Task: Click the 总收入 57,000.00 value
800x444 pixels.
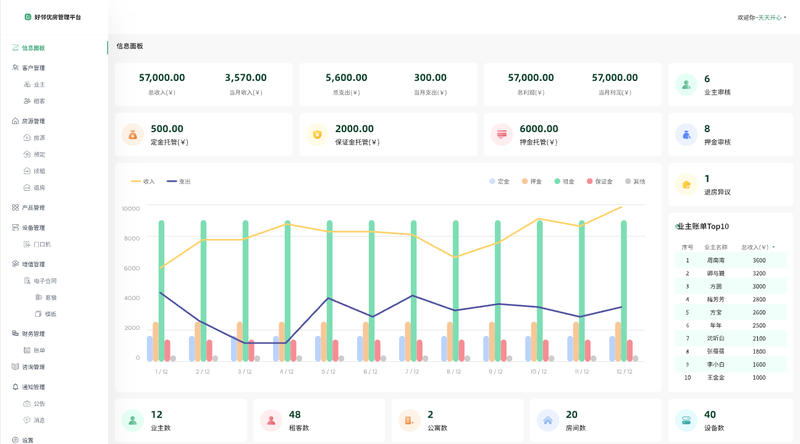Action: (x=162, y=78)
